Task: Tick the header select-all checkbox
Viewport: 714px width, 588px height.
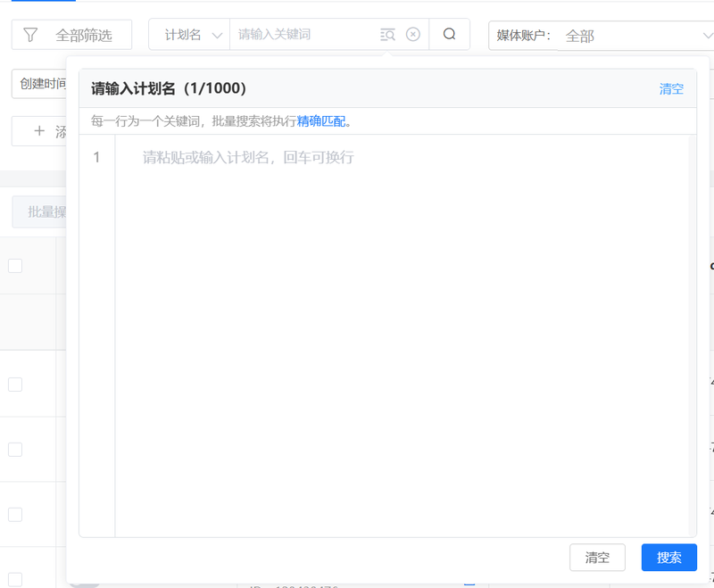Action: click(x=15, y=265)
